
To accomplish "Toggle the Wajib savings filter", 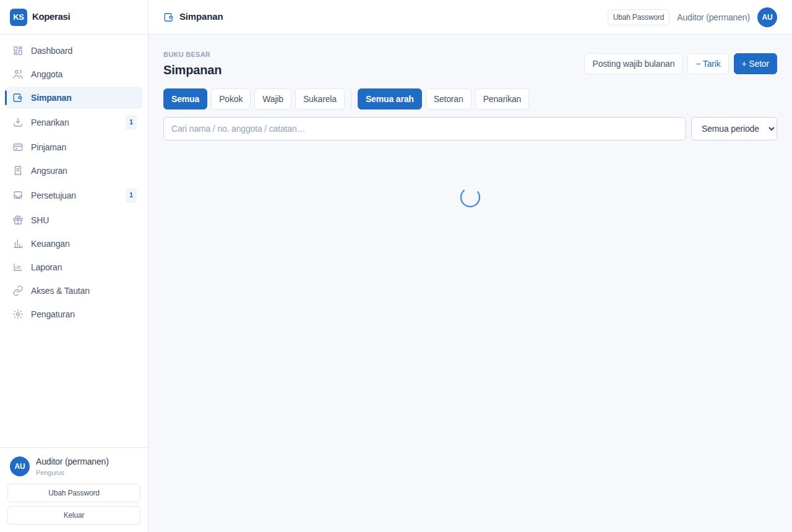I will point(273,99).
